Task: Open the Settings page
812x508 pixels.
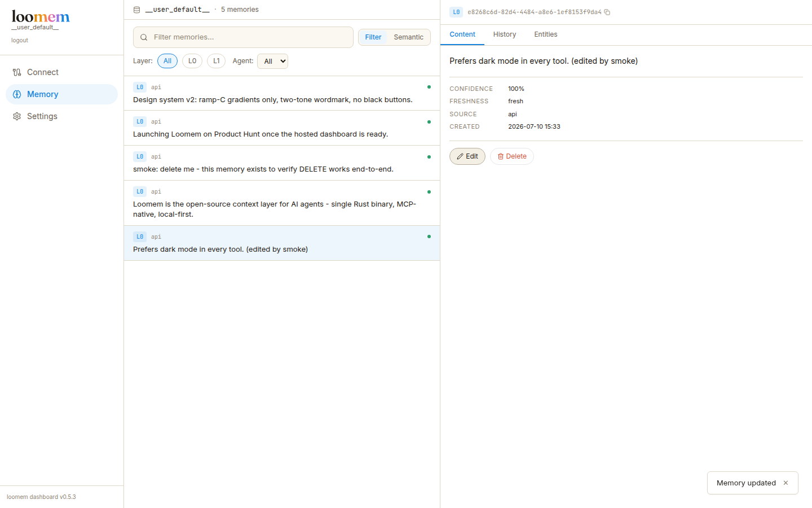Action: pos(61,116)
